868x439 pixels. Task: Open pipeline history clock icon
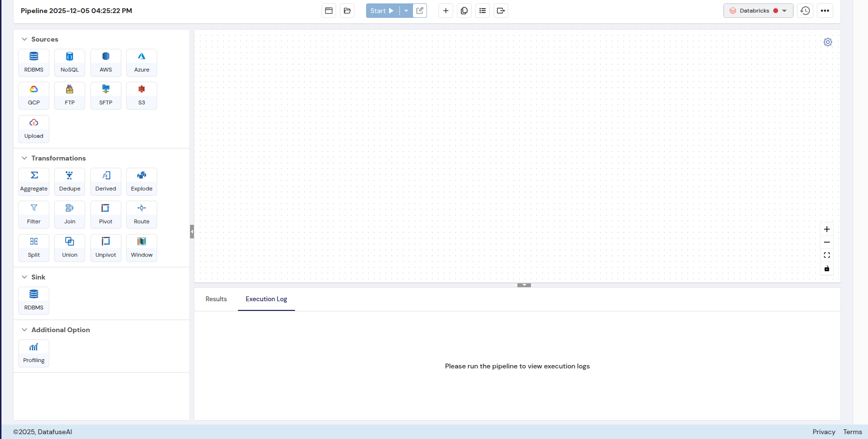805,11
